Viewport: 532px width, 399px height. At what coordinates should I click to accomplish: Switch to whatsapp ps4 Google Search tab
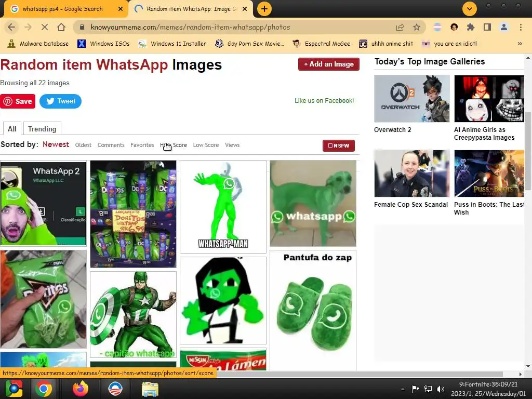63,9
